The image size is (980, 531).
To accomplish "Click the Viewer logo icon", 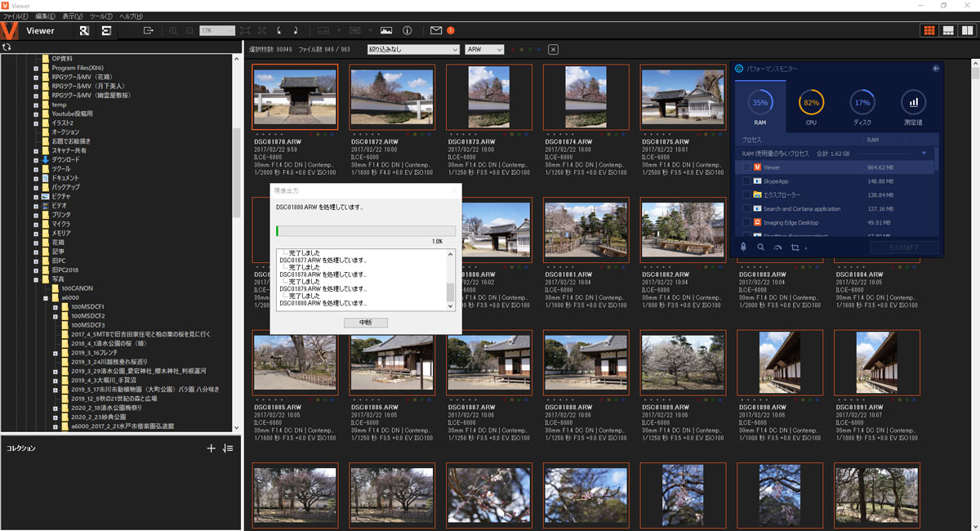I will click(11, 31).
